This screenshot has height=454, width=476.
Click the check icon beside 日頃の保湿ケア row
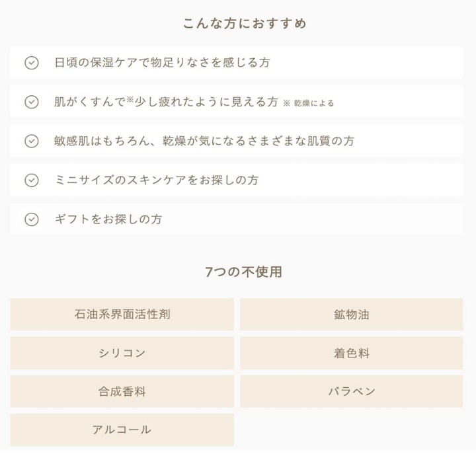[x=31, y=63]
